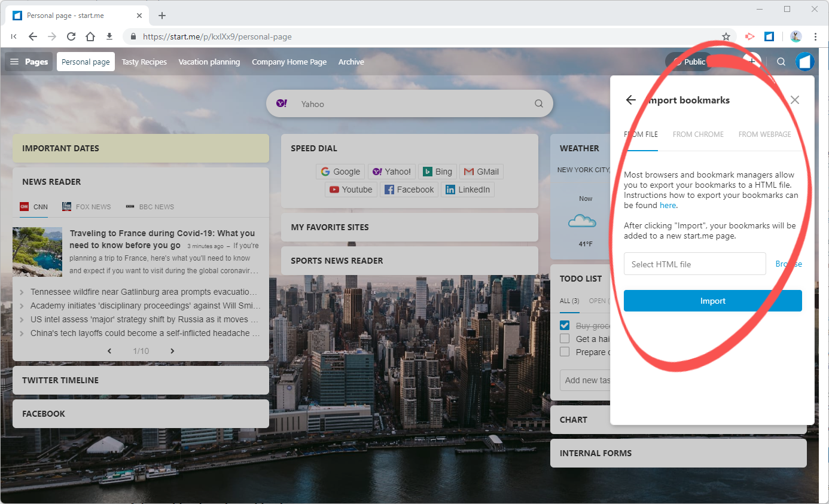
Task: Select the CNN news source tab
Action: pyautogui.click(x=34, y=207)
